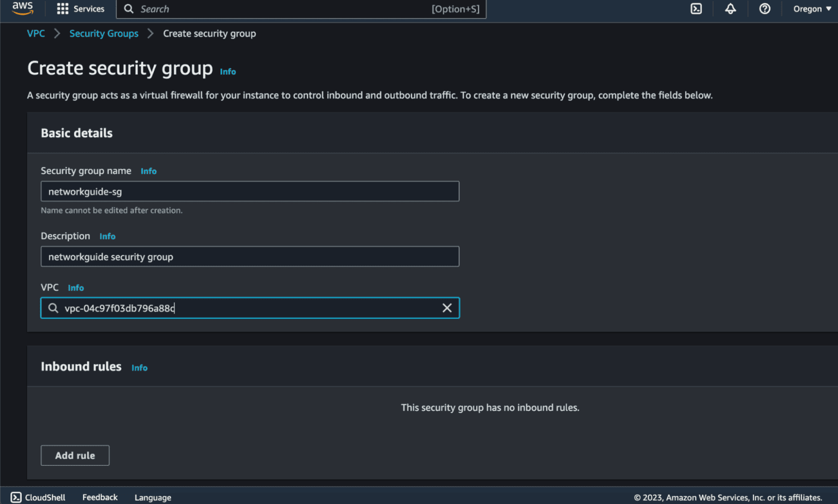Launch CloudShell from the top navigation icon

[696, 9]
